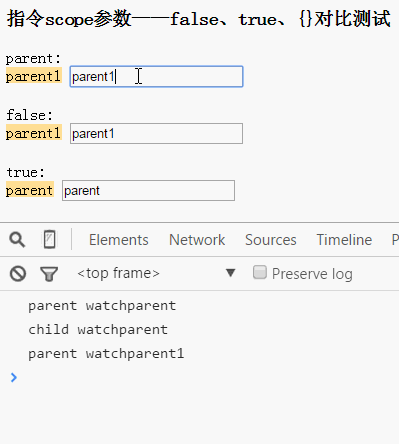Enable the Preserve log checkbox
This screenshot has height=444, width=399.
click(260, 272)
